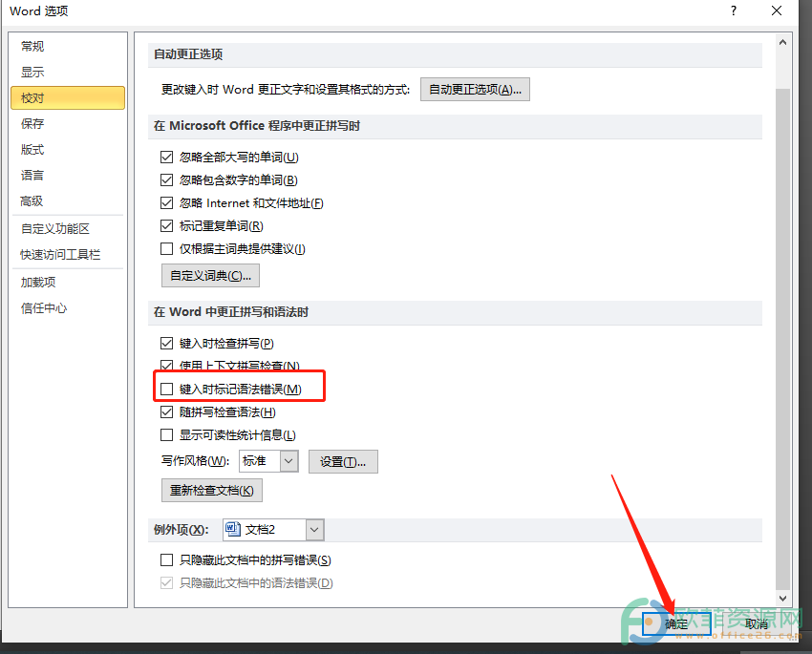Screen dimensions: 812x654
Task: Open the 常规 options category
Action: coord(32,47)
